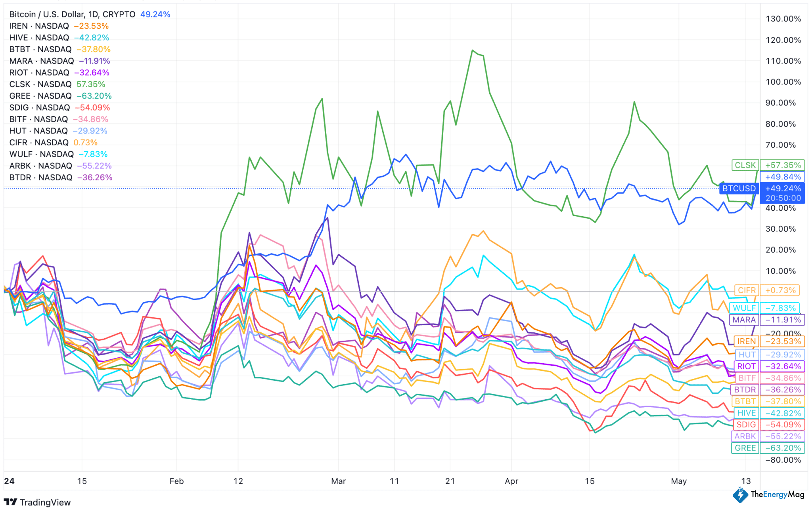Click WULF NASDAQ legend row

pos(41,154)
